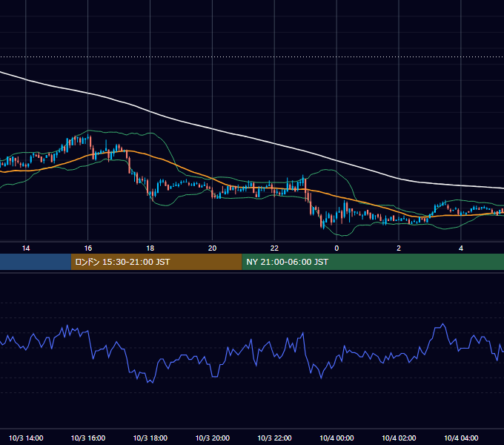This screenshot has height=445, width=504.
Task: Click the 10/3 20:00 label on the oscillator axis
Action: pos(212,438)
